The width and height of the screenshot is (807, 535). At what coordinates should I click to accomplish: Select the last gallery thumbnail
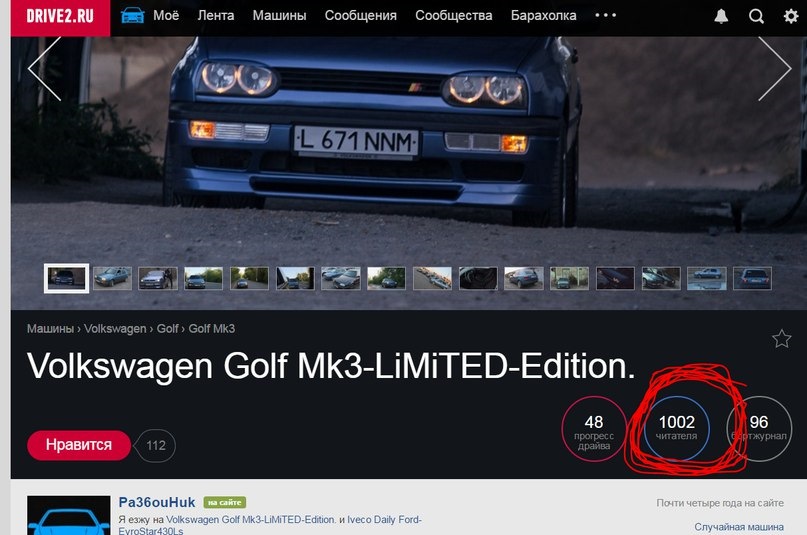(x=752, y=278)
